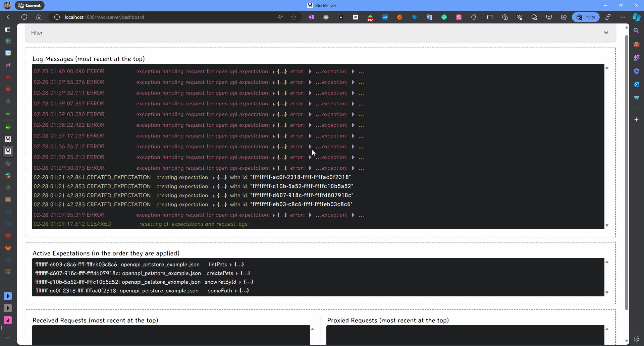The image size is (644, 346).
Task: Expand error details of 01:39:55.376 log
Action: click(310, 82)
